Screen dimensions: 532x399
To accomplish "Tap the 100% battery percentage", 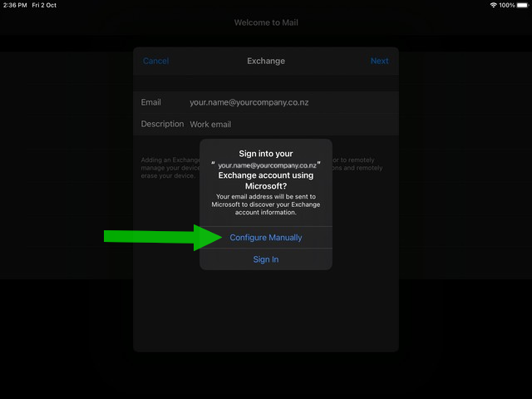I will coord(507,5).
